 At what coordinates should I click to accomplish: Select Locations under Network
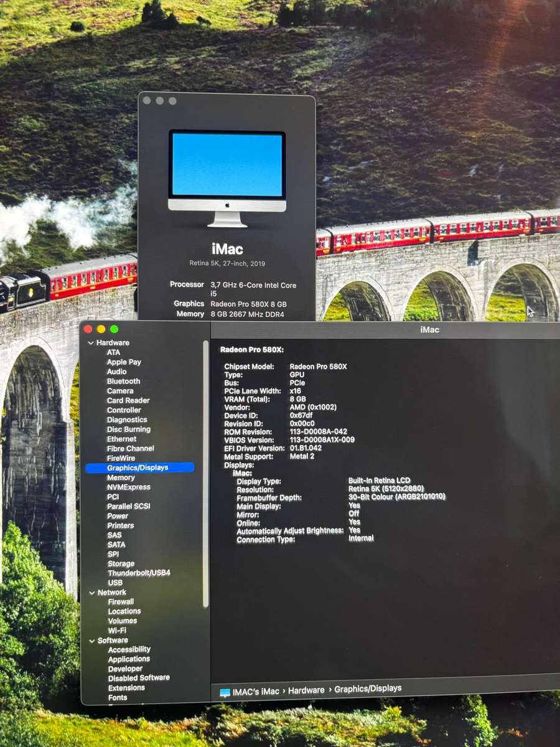click(124, 611)
